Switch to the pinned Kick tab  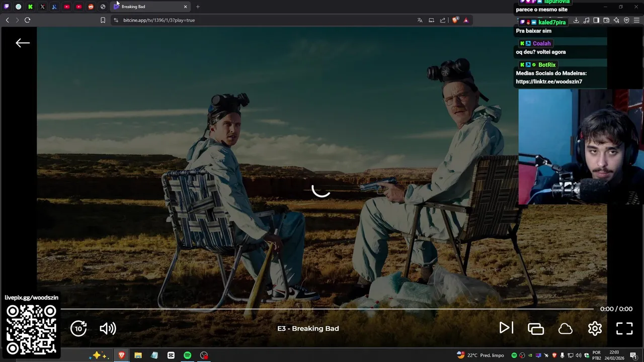tap(31, 7)
